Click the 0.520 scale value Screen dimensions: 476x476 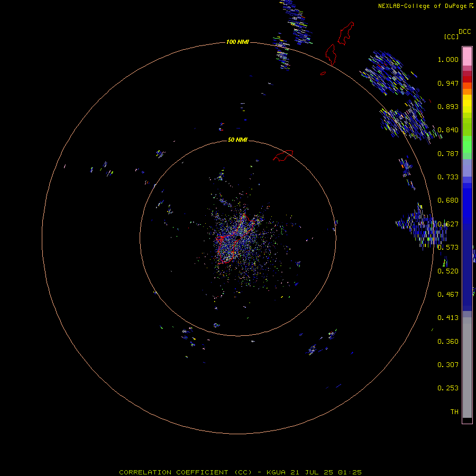coord(448,271)
